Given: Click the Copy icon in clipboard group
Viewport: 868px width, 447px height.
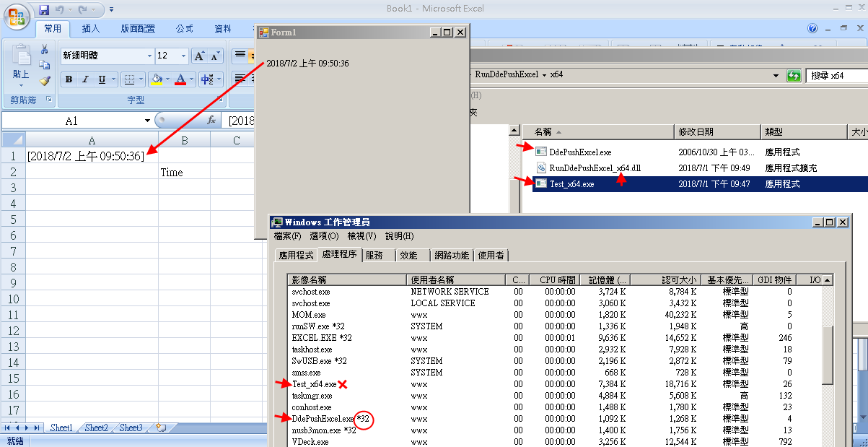Looking at the screenshot, I should tap(44, 65).
